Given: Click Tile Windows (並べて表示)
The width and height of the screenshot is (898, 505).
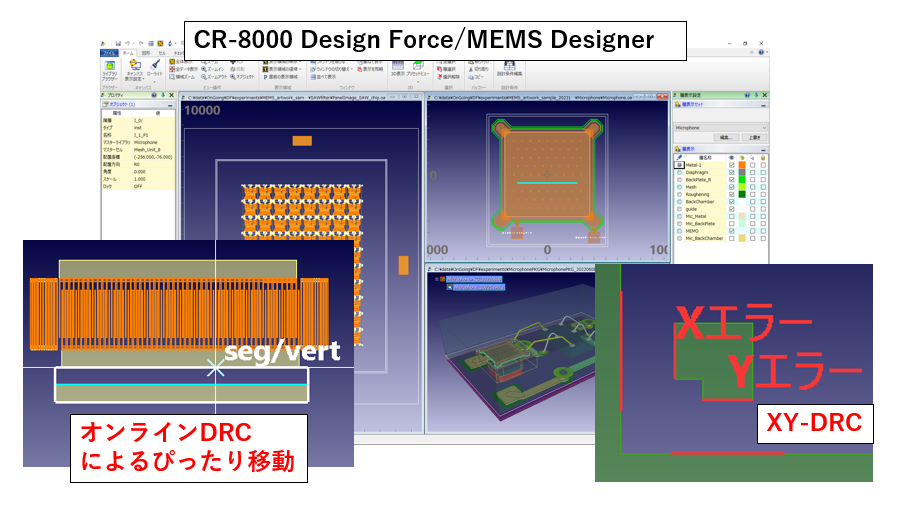Looking at the screenshot, I should [324, 77].
